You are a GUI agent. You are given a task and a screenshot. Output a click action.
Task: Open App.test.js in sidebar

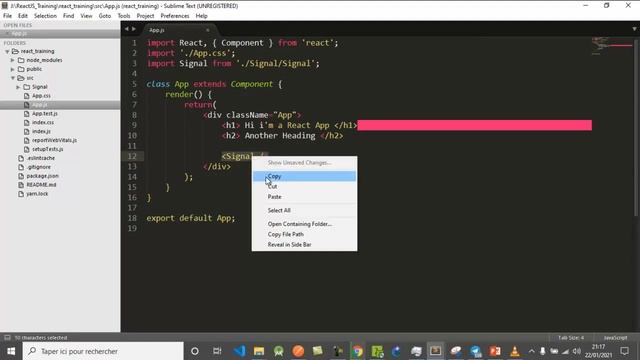coord(44,113)
